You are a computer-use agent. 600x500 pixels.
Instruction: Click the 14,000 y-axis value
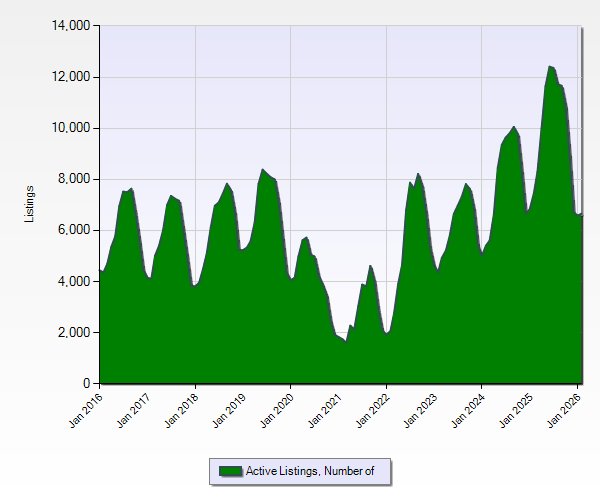(70, 25)
